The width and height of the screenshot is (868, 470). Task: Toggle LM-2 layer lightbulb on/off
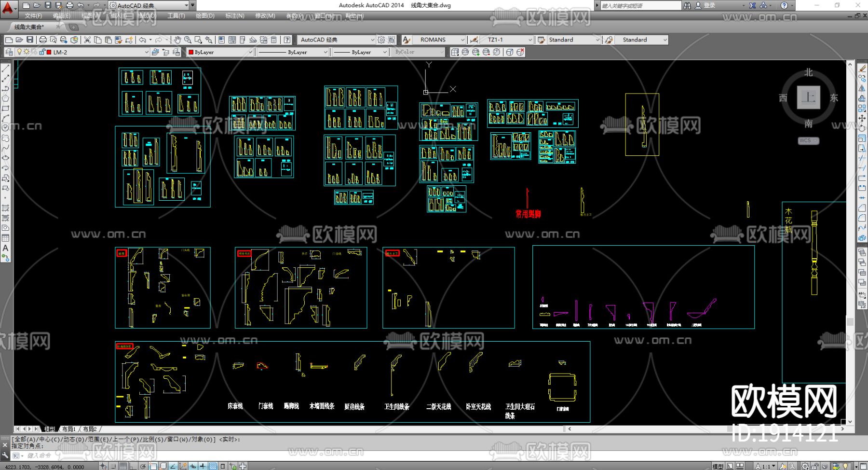pyautogui.click(x=19, y=52)
